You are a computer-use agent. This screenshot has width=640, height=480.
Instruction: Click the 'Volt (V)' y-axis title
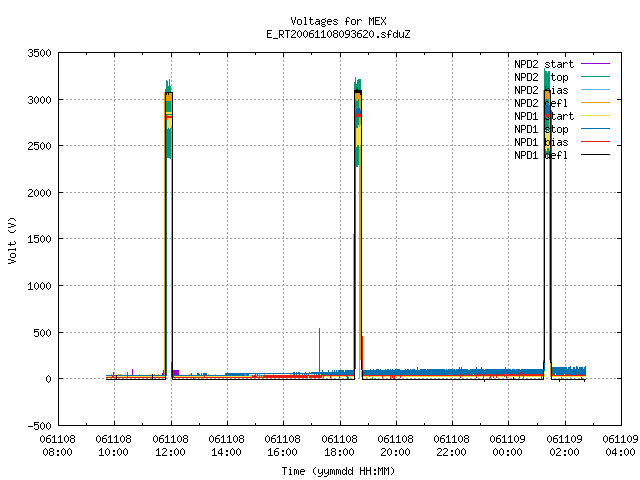click(12, 240)
